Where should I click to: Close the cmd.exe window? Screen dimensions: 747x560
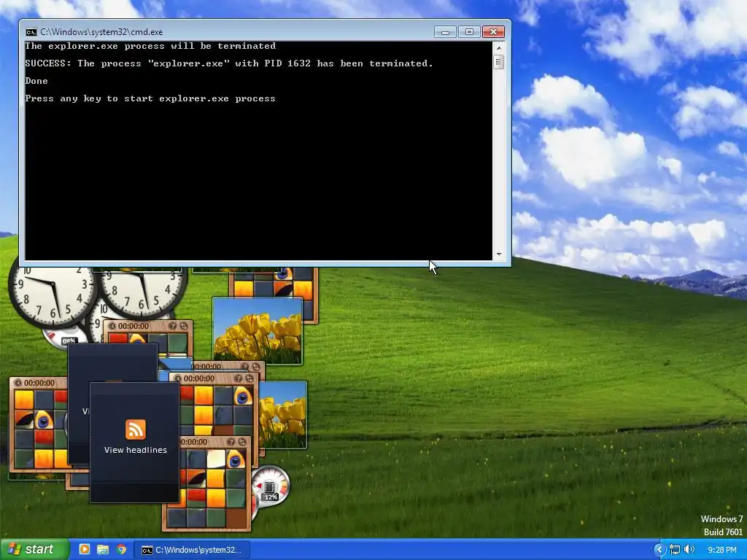pyautogui.click(x=494, y=32)
